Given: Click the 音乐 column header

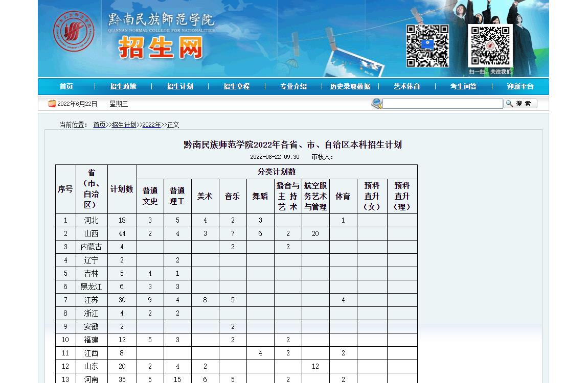Looking at the screenshot, I should (233, 196).
